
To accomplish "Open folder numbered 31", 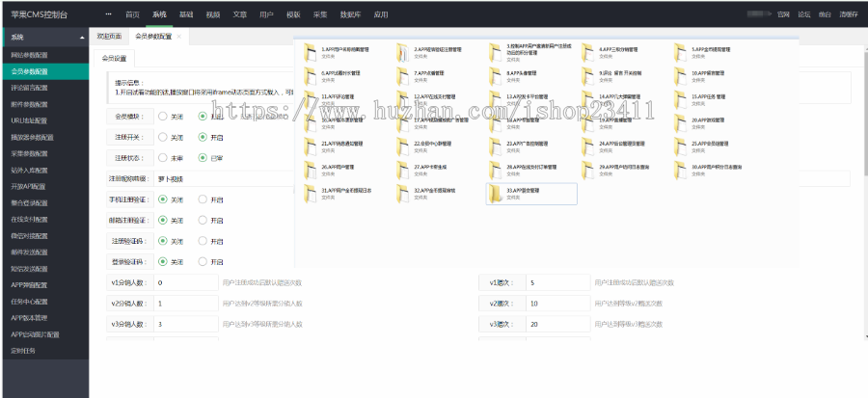I will 339,194.
